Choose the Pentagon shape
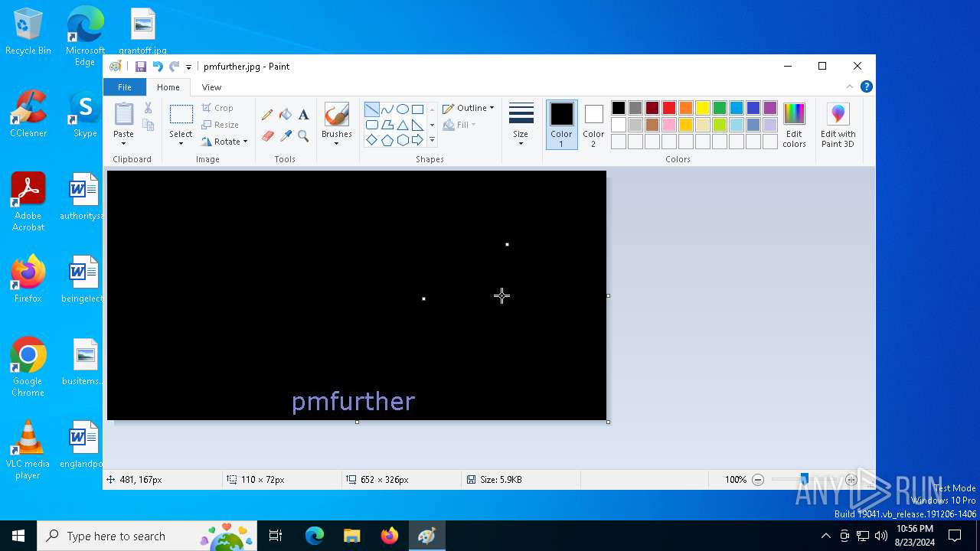The image size is (980, 551). point(387,140)
